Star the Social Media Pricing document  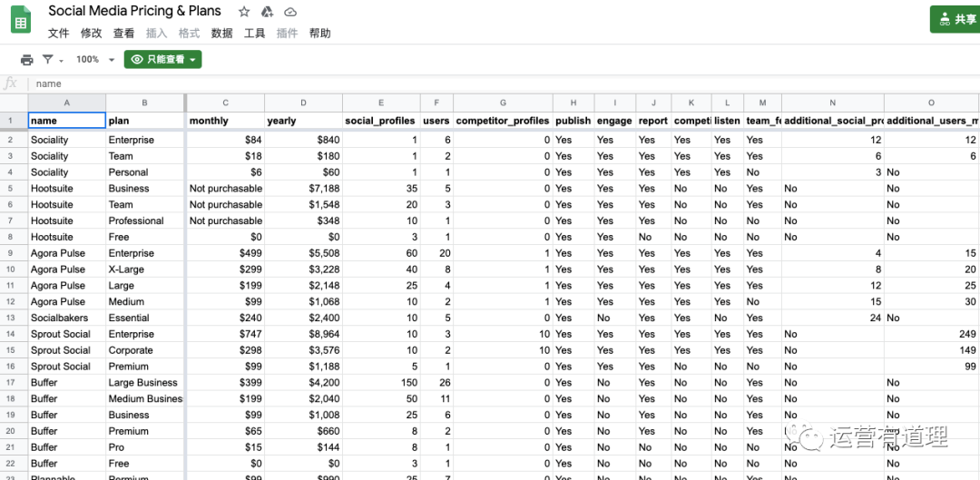tap(244, 12)
